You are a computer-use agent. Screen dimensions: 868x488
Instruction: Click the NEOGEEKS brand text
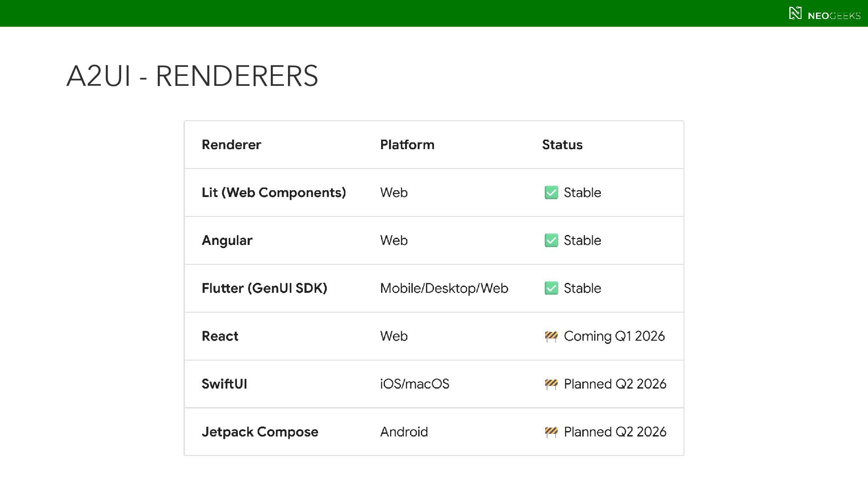click(834, 16)
